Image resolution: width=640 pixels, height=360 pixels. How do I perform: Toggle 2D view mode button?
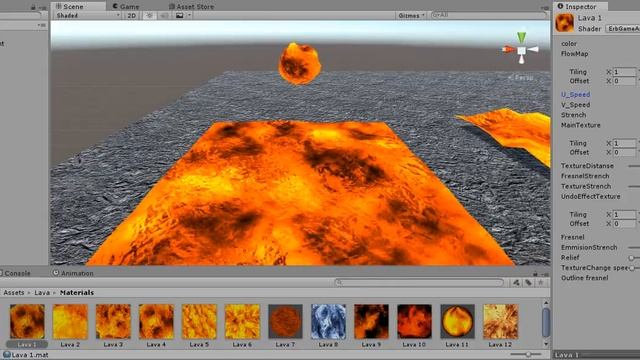(131, 16)
